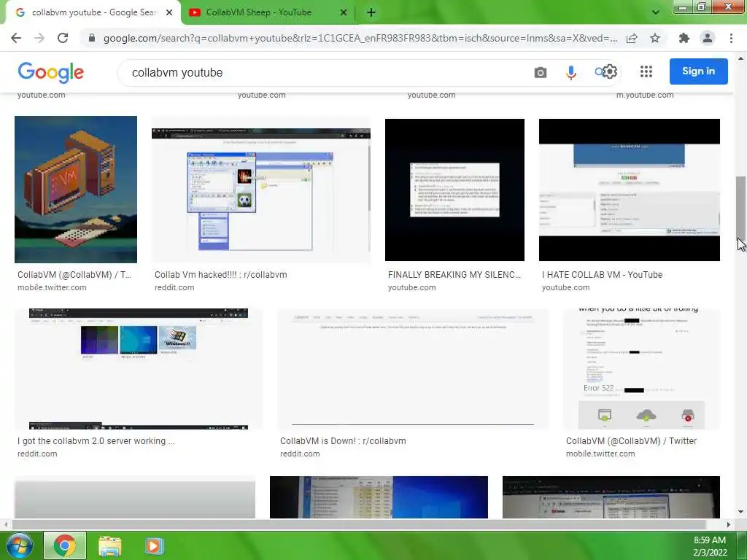Image resolution: width=747 pixels, height=560 pixels.
Task: Click 'Collab Vm hacked!!!! : r/collabvm' link
Action: 220,275
